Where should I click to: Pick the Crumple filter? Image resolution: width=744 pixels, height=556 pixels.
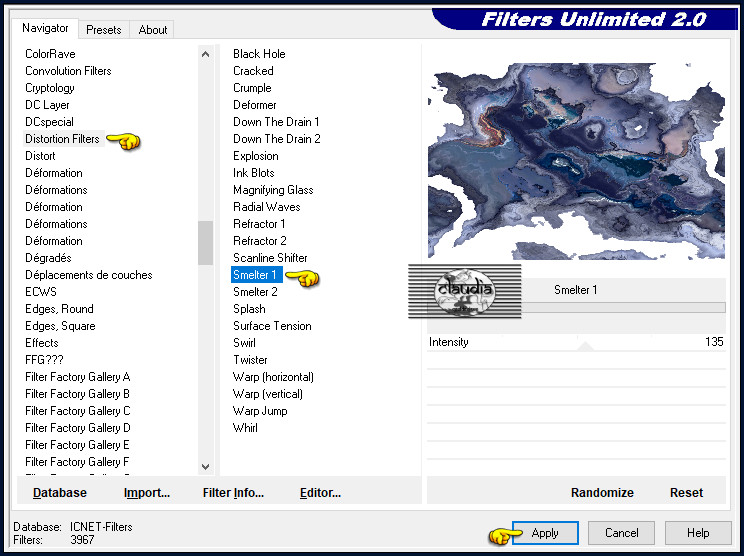252,88
